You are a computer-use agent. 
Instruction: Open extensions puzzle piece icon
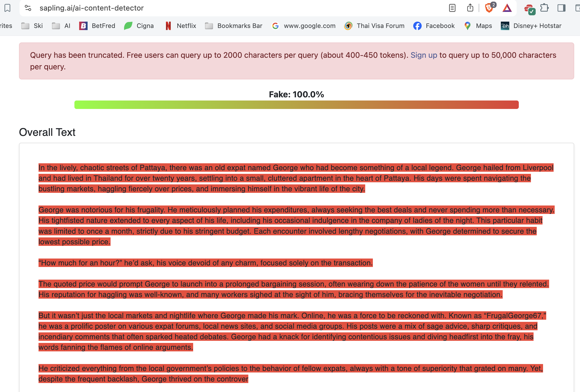(544, 8)
